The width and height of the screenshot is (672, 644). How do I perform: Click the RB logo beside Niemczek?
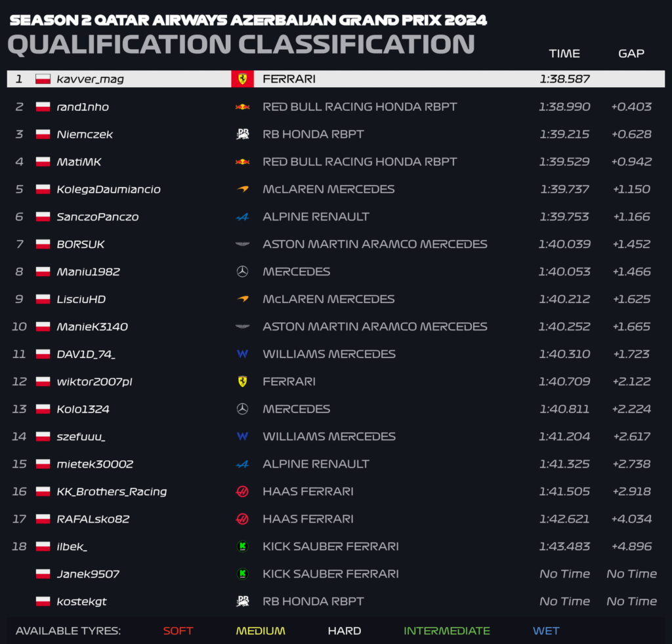(243, 134)
